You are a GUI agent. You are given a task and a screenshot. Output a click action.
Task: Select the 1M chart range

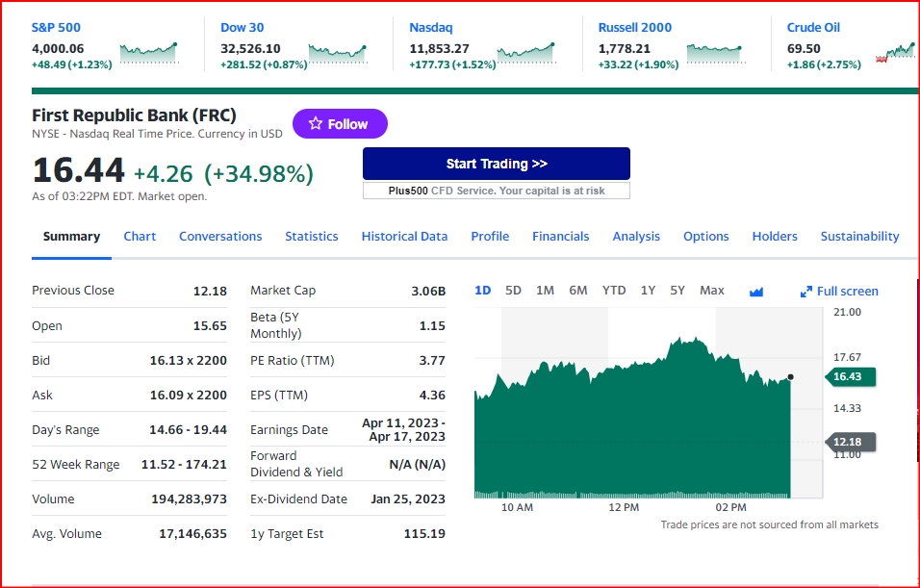pyautogui.click(x=545, y=291)
